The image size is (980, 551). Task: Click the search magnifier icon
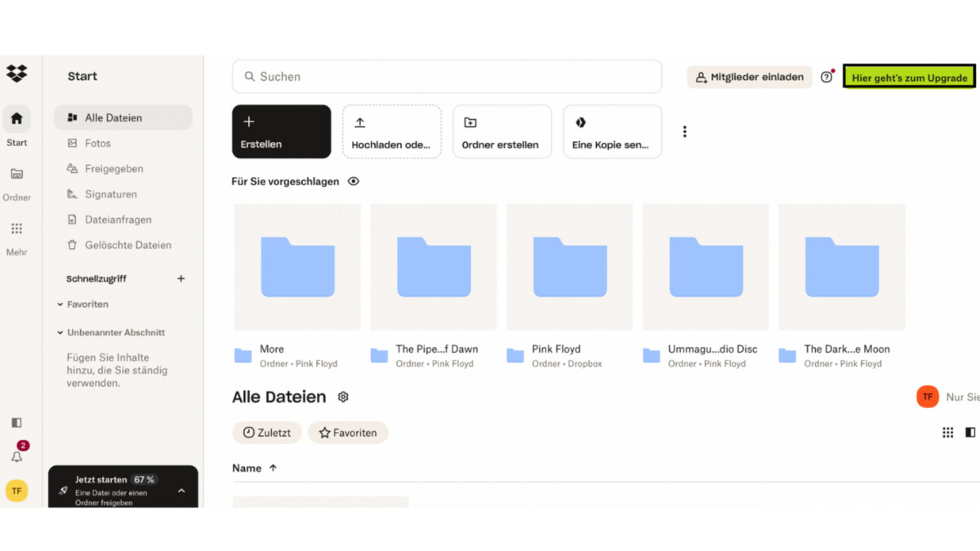(x=249, y=77)
